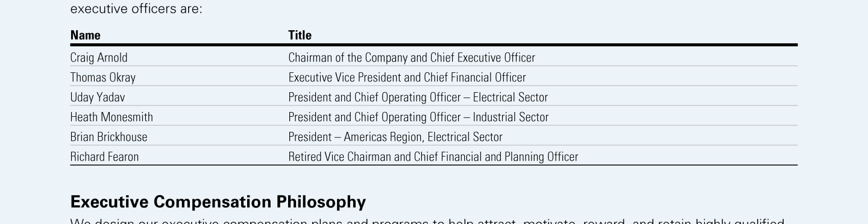Select the name Heath Monesmith
Screen dimensions: 868x224
[x=112, y=117]
